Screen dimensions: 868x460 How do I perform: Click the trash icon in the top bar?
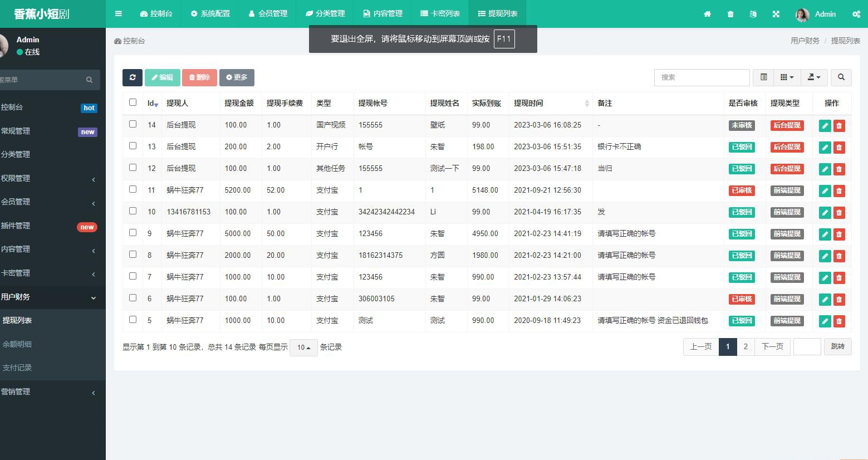point(730,14)
